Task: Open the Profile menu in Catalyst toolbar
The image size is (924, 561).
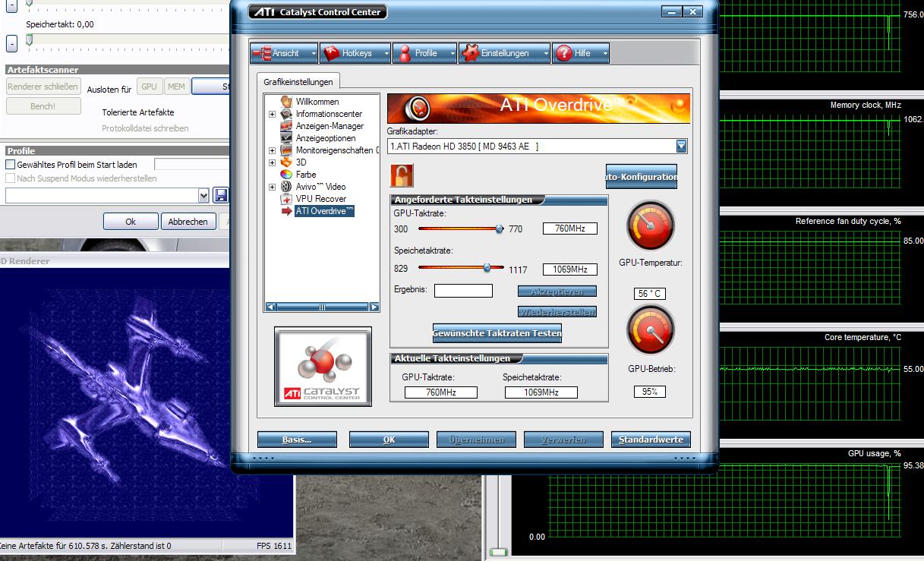Action: (425, 53)
